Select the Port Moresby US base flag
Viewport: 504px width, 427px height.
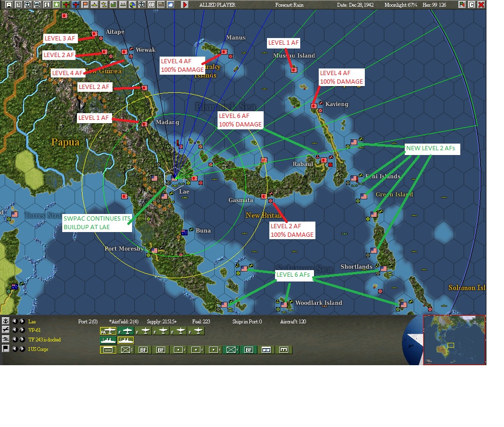pyautogui.click(x=154, y=250)
